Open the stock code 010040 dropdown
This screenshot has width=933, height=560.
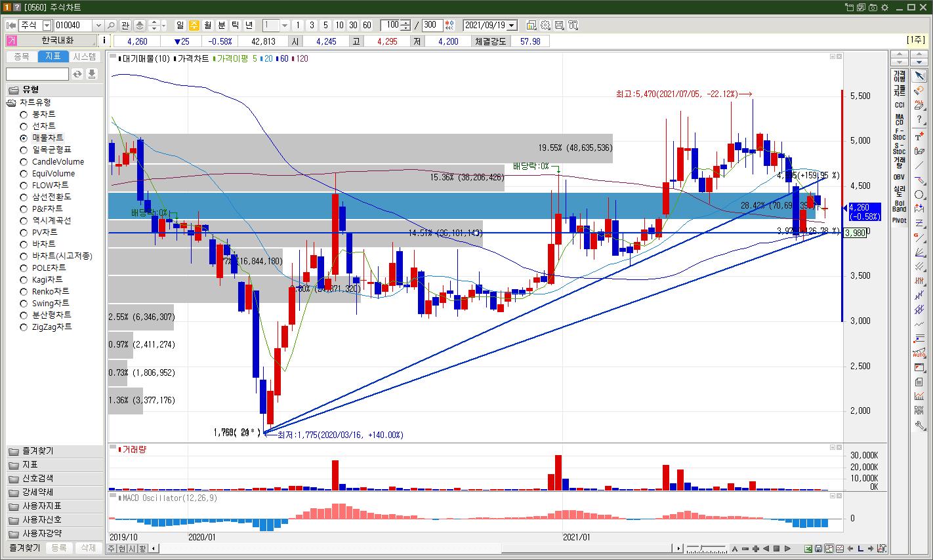(98, 25)
